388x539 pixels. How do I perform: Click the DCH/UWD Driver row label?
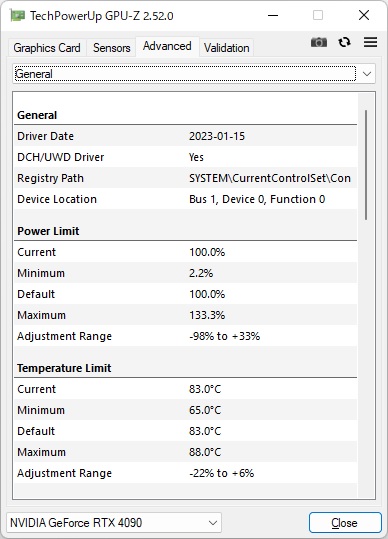[x=60, y=157]
